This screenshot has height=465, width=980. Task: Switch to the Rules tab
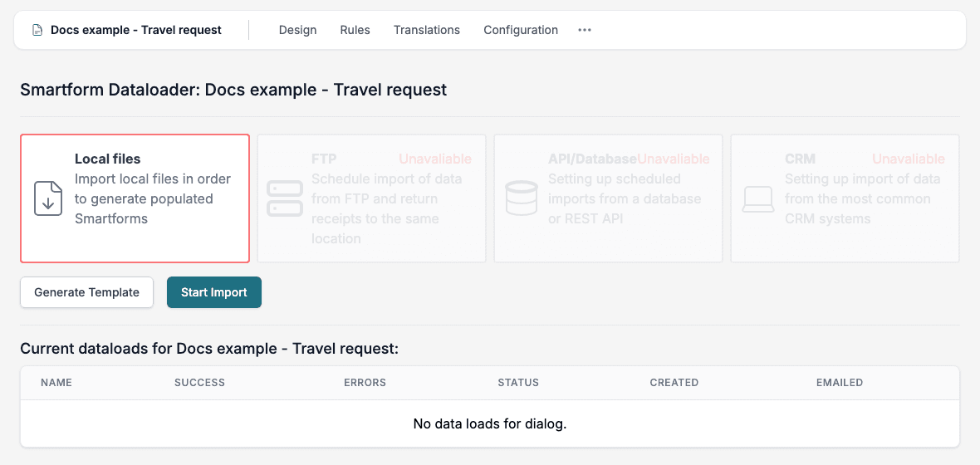click(x=355, y=30)
